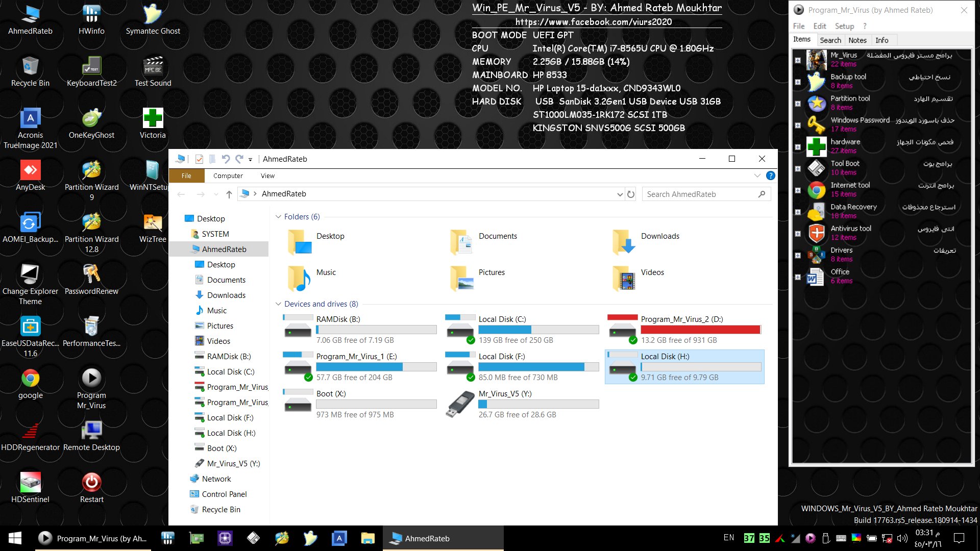Open AOMEI Backupper desktop icon
The width and height of the screenshot is (980, 551).
pos(30,228)
